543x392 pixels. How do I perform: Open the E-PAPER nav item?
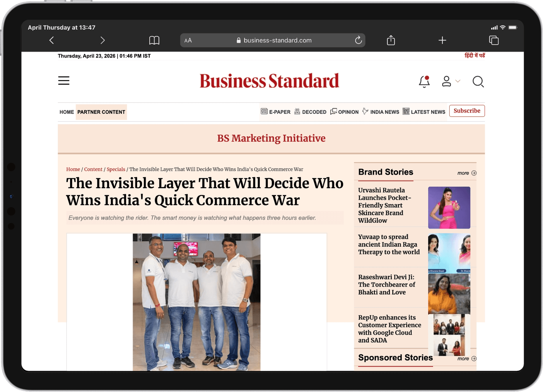(276, 112)
